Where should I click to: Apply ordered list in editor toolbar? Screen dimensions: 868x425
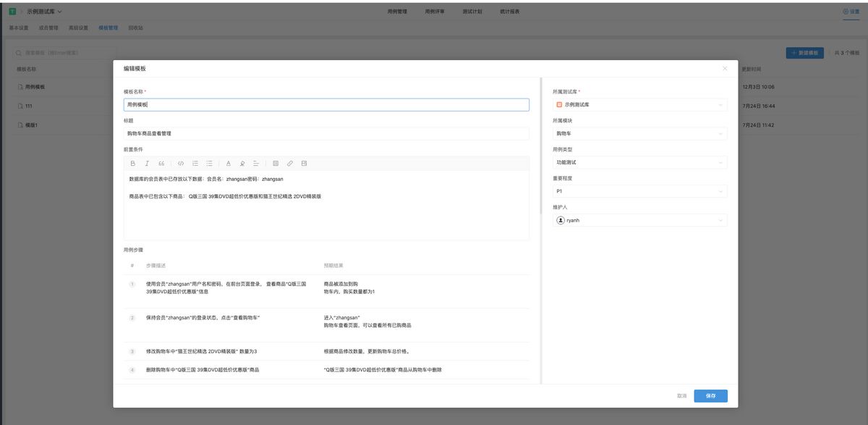point(195,164)
